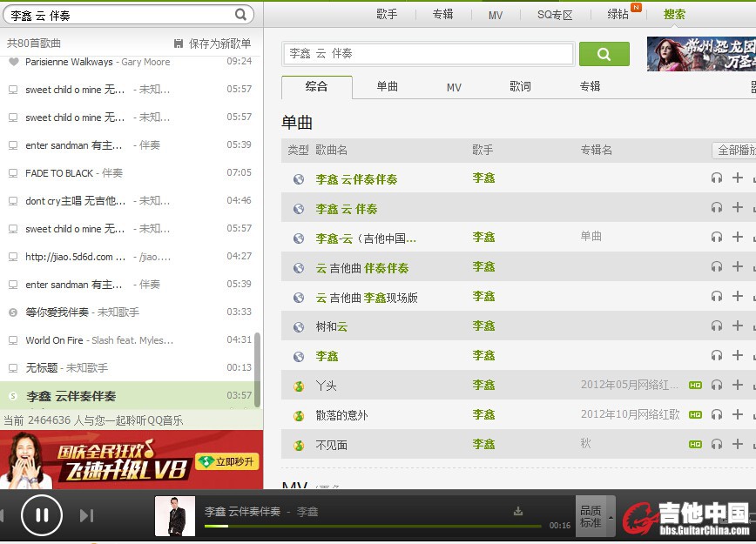This screenshot has width=756, height=544.
Task: Click headphone icon for 李鑫 云伴奏伴奏 result
Action: pyautogui.click(x=717, y=178)
